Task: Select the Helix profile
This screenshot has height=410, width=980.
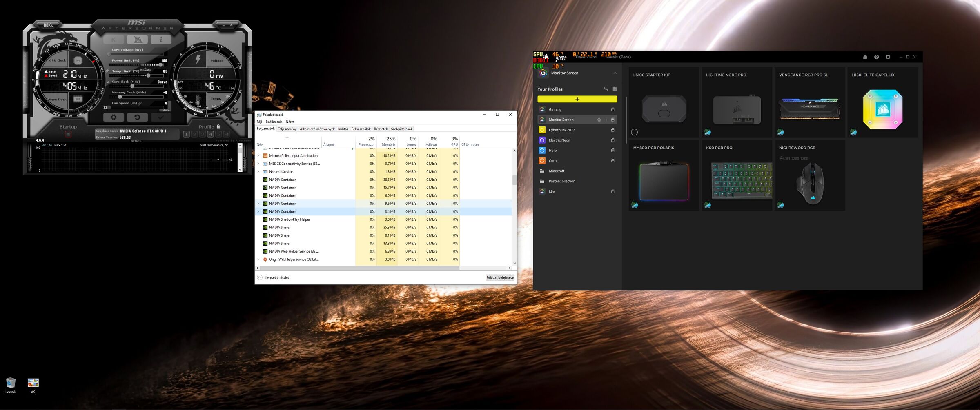Action: click(577, 150)
